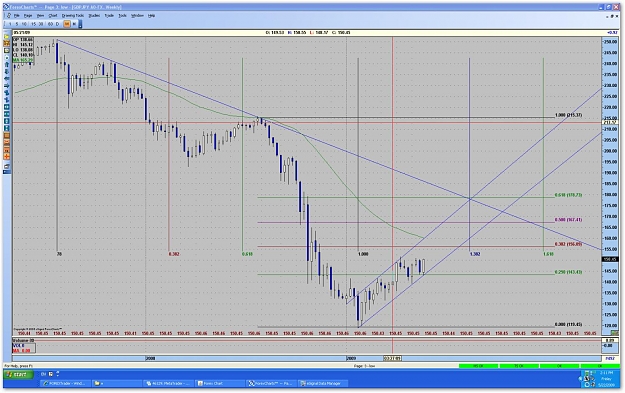Click Fibonacci level label 0.250 (143.43)
Screen dimensions: 625x393
coord(568,272)
